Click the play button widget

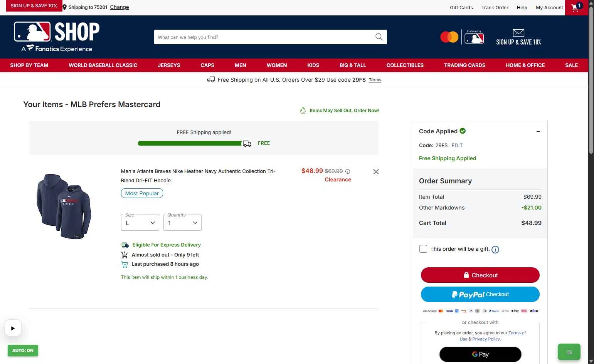coord(13,328)
